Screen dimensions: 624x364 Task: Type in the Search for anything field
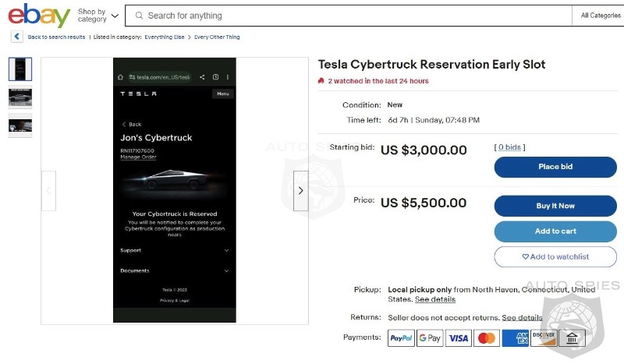coord(351,16)
